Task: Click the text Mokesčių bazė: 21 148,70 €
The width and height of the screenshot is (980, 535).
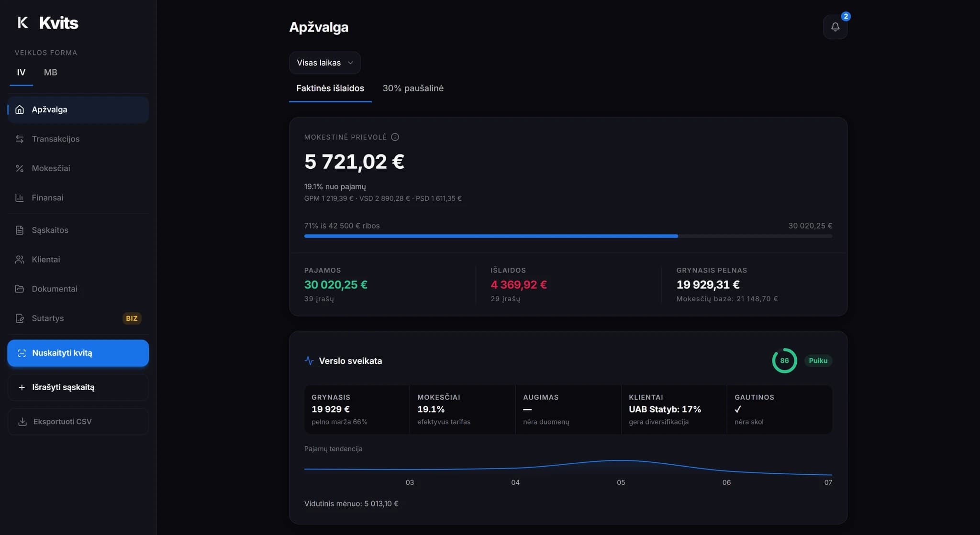Action: point(727,299)
